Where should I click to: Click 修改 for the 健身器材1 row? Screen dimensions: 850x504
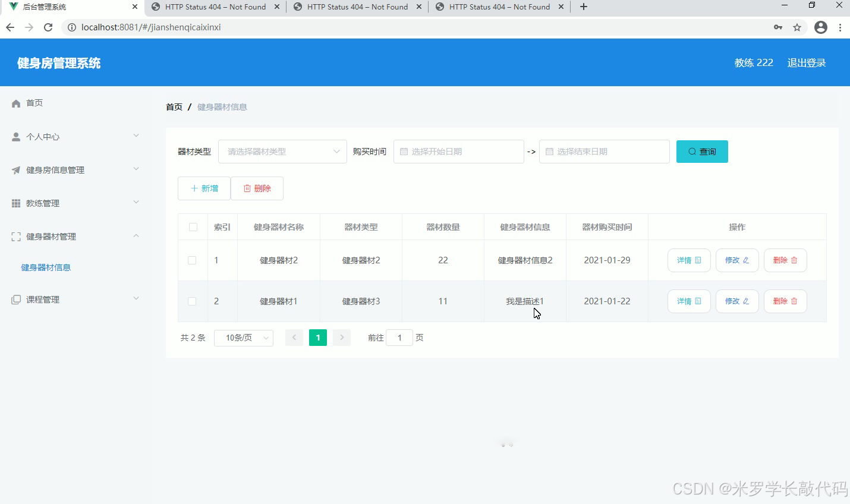tap(737, 301)
